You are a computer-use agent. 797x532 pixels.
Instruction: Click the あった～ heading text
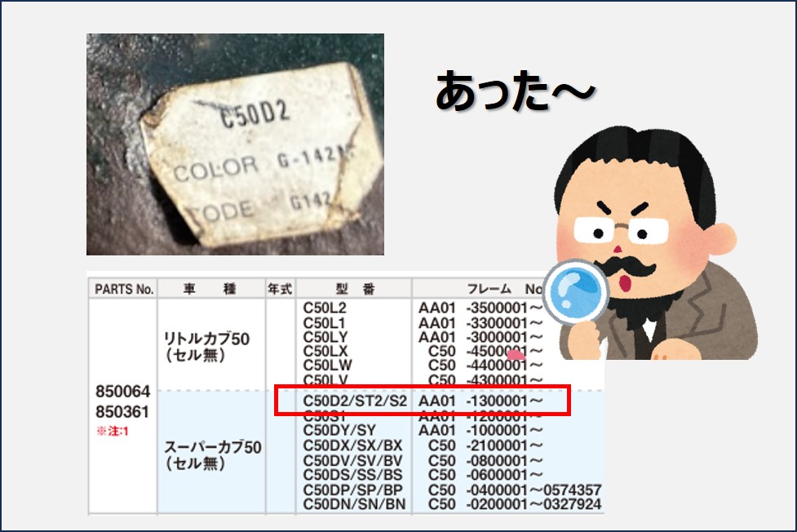click(x=515, y=92)
